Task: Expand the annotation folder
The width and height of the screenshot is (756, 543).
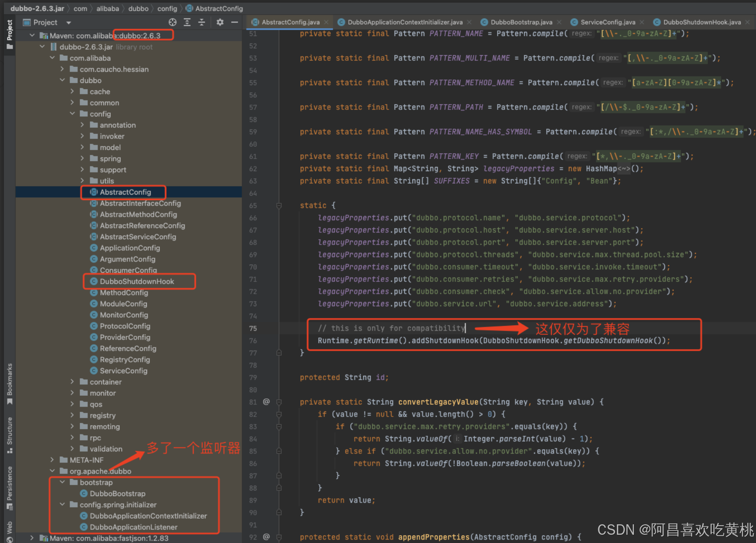Action: [x=82, y=125]
